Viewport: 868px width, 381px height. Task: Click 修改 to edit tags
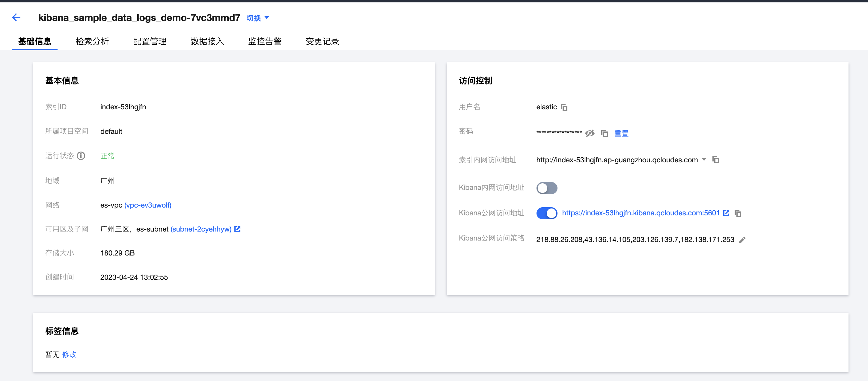point(70,354)
